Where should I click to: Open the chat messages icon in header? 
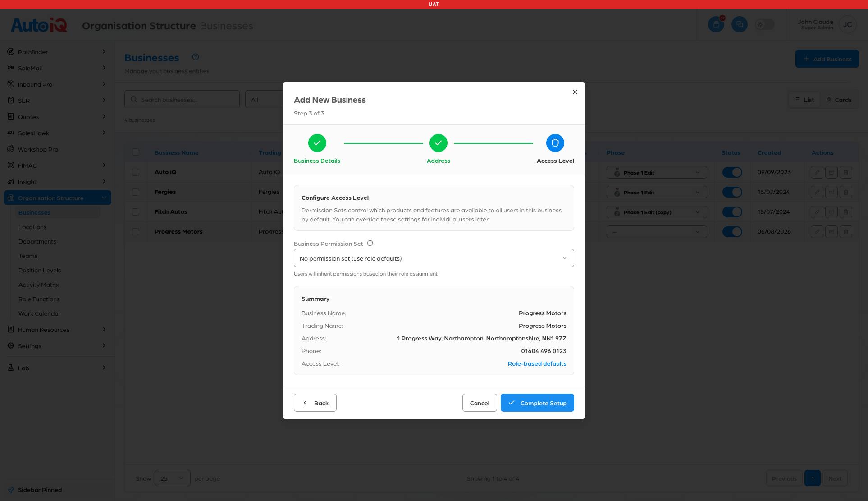(x=740, y=24)
